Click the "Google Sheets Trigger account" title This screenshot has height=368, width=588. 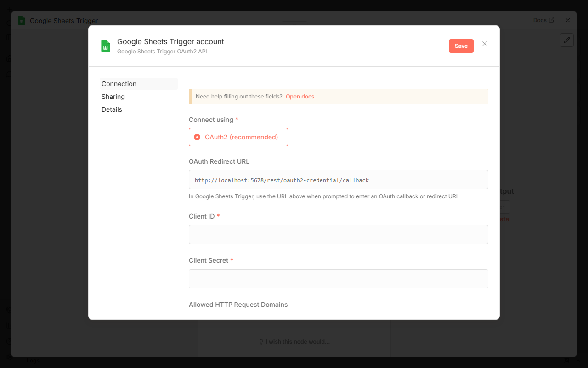coord(170,41)
